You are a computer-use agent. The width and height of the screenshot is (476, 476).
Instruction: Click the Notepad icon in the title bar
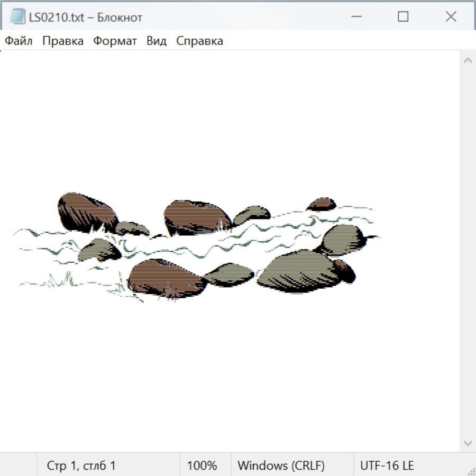tap(17, 17)
